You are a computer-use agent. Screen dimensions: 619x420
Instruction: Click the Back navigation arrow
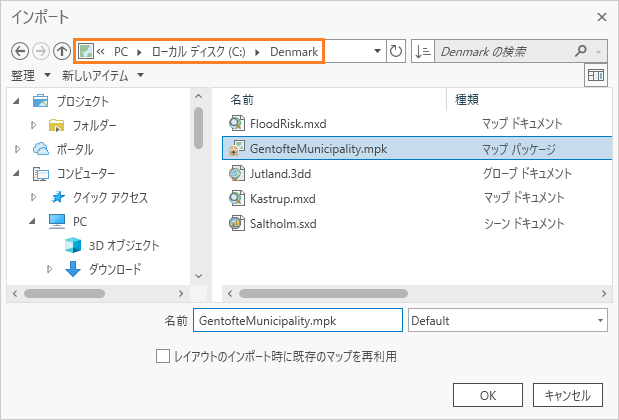tap(19, 51)
